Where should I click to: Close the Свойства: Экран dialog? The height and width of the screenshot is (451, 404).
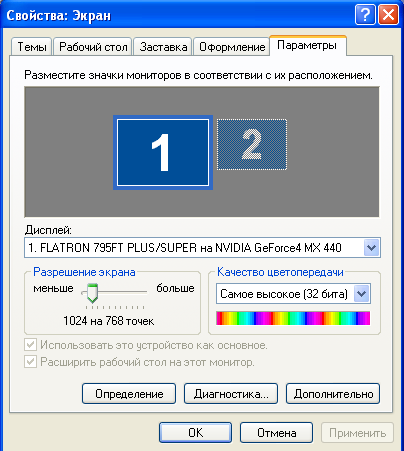(x=388, y=15)
